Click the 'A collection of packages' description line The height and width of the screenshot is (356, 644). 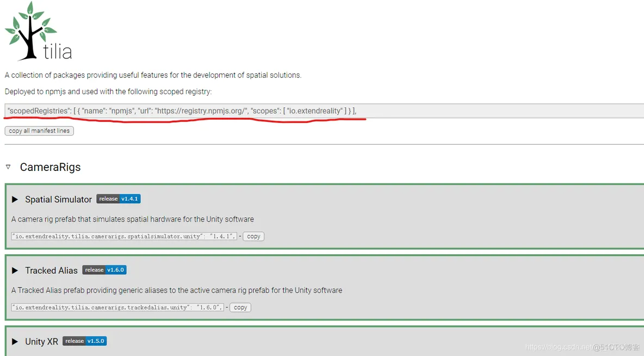153,75
